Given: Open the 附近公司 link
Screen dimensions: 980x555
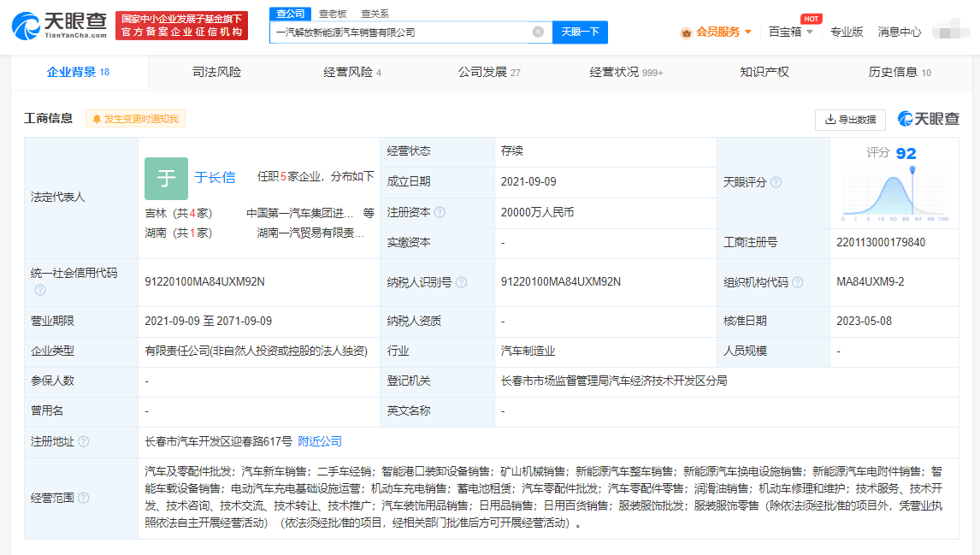Looking at the screenshot, I should point(320,442).
